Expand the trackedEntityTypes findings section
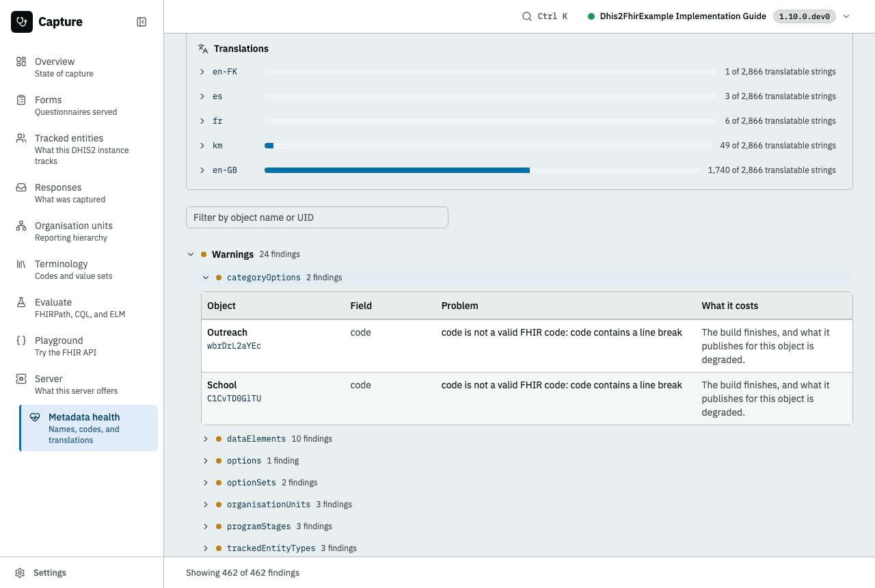This screenshot has width=875, height=588. (206, 548)
